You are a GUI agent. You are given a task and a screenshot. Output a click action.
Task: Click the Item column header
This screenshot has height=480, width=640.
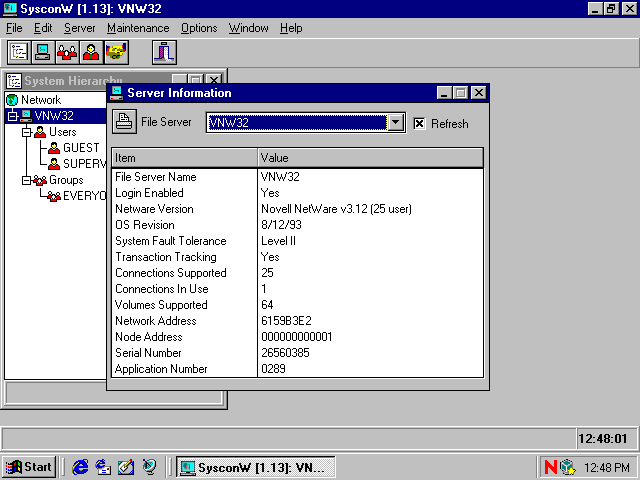tap(184, 158)
